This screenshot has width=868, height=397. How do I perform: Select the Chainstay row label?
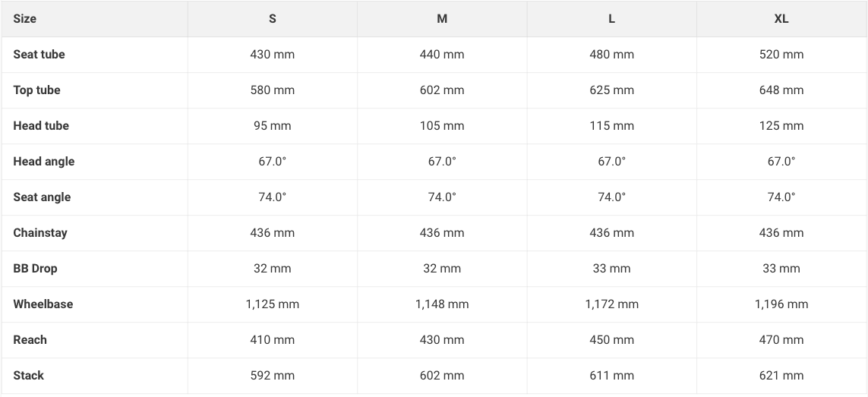[x=40, y=233]
